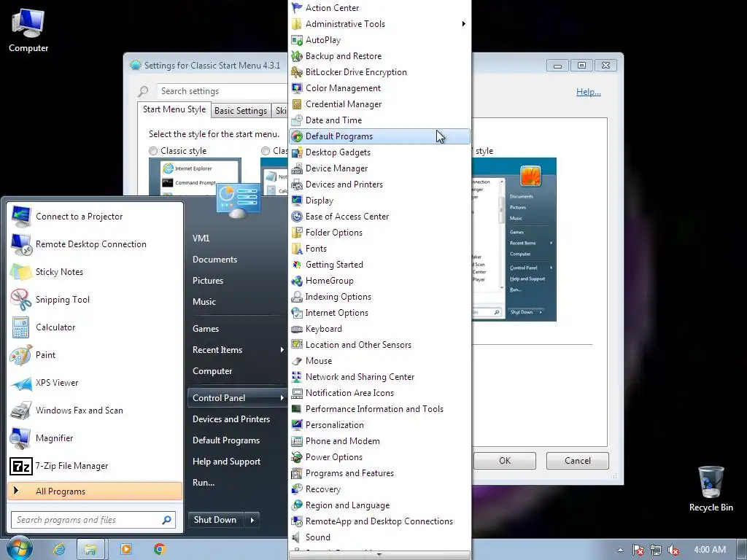Click the clock showing 4:00 AM
Viewport: 747px width, 560px height.
(x=710, y=550)
